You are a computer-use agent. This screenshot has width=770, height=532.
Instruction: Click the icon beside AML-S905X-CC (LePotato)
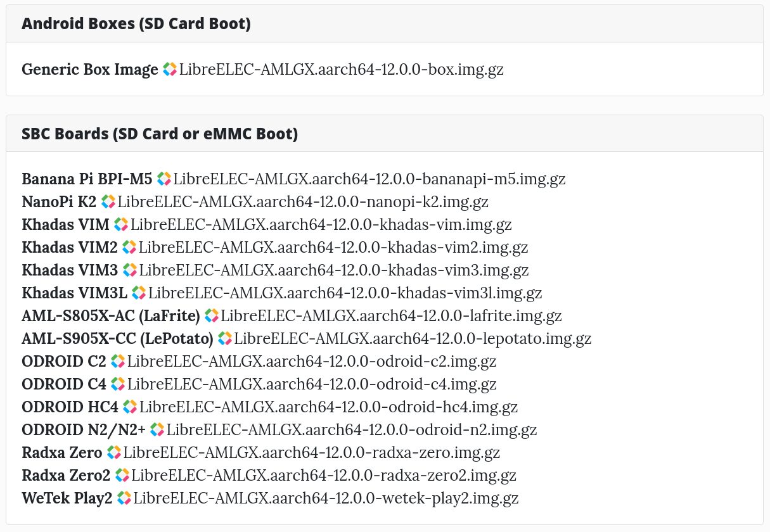(x=225, y=339)
